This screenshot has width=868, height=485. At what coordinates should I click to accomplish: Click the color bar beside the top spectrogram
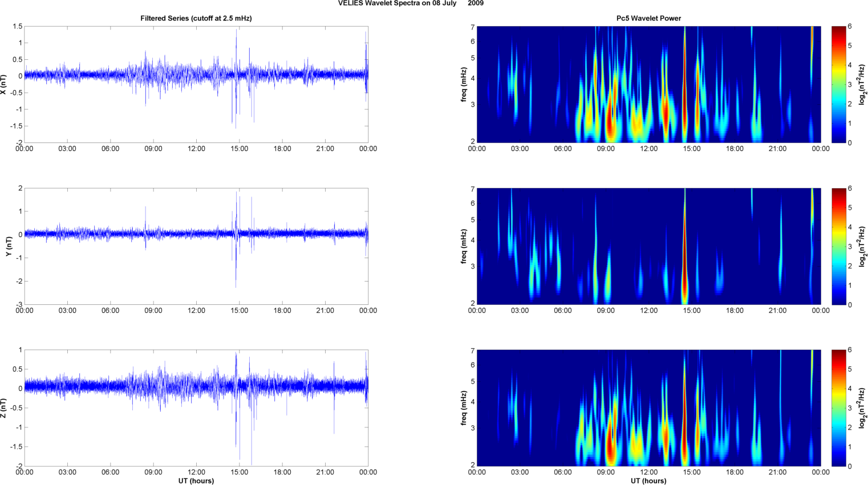tap(838, 84)
